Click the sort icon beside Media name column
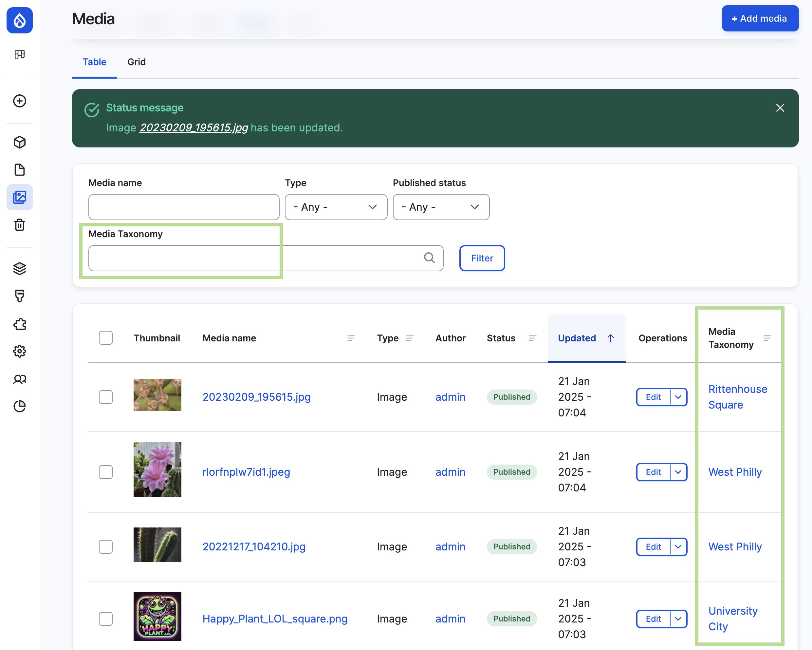Viewport: 812px width, 650px height. tap(351, 338)
